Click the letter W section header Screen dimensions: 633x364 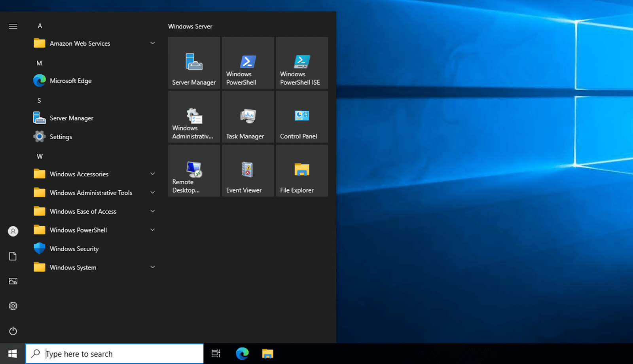pyautogui.click(x=40, y=156)
